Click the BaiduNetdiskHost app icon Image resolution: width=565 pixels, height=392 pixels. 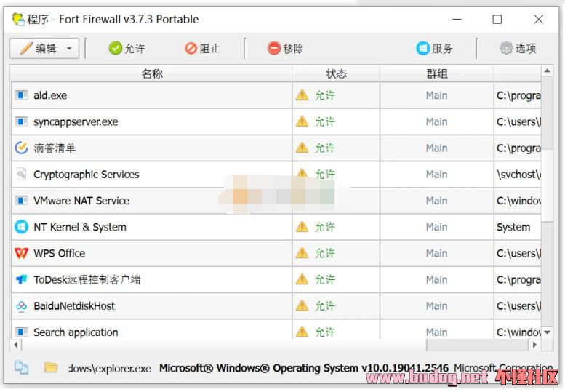[x=21, y=306]
